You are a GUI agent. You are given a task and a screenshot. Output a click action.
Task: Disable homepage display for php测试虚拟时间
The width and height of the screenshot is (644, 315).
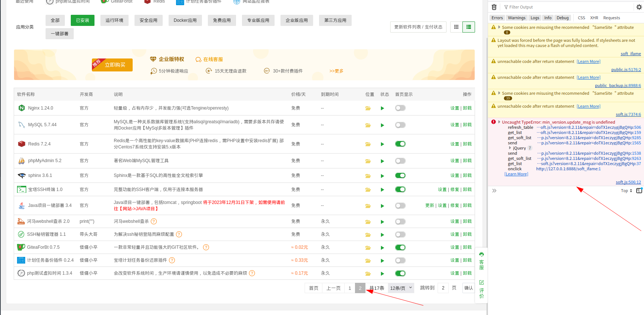click(400, 273)
